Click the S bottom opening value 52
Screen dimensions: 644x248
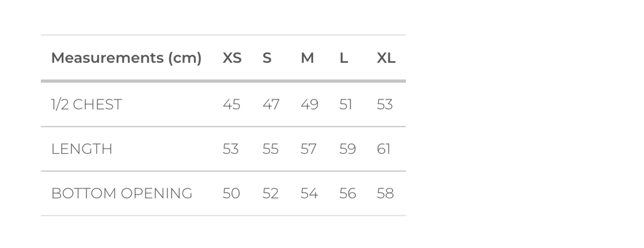(270, 193)
